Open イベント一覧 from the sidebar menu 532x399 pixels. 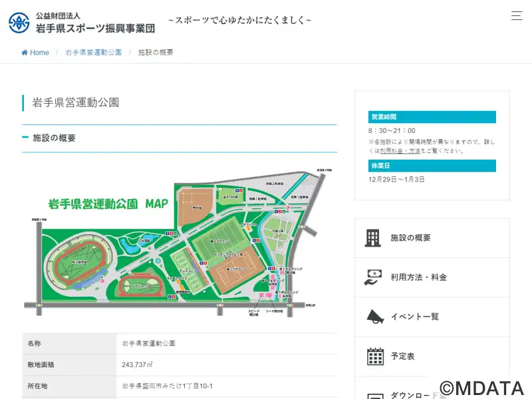tap(414, 317)
